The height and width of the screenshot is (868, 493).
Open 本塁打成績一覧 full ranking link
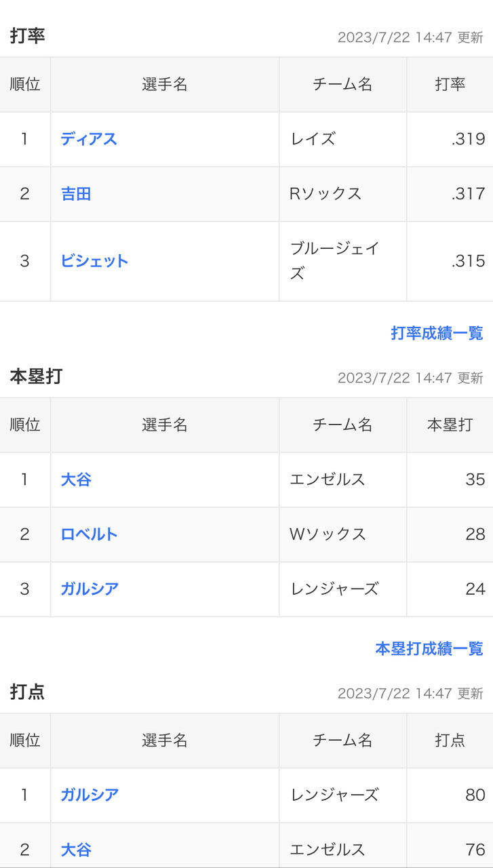[429, 648]
